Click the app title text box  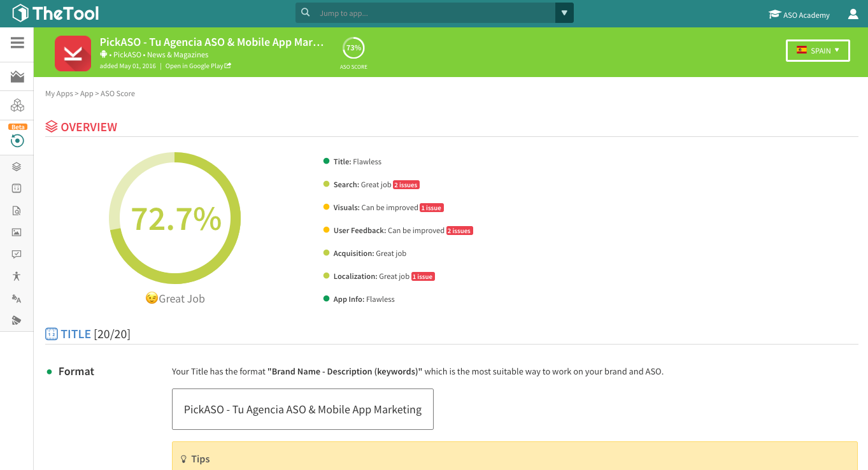click(x=302, y=409)
